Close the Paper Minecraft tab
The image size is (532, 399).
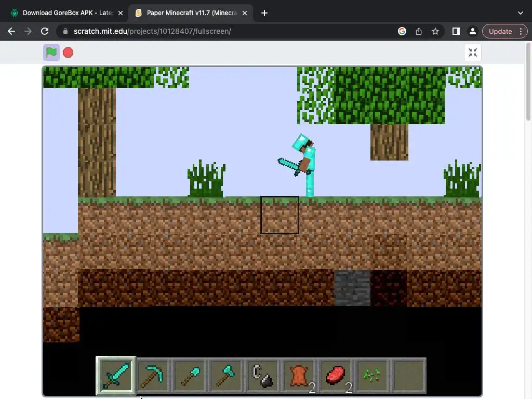click(x=245, y=13)
